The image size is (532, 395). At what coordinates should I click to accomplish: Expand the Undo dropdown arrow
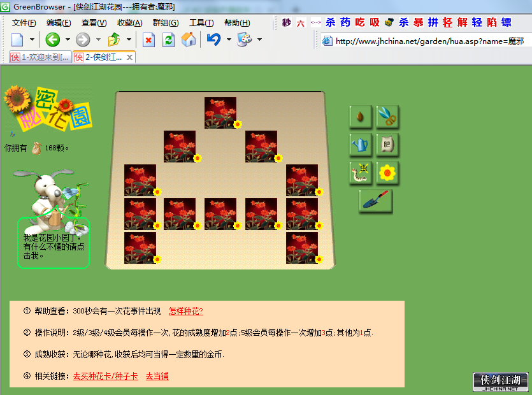229,39
